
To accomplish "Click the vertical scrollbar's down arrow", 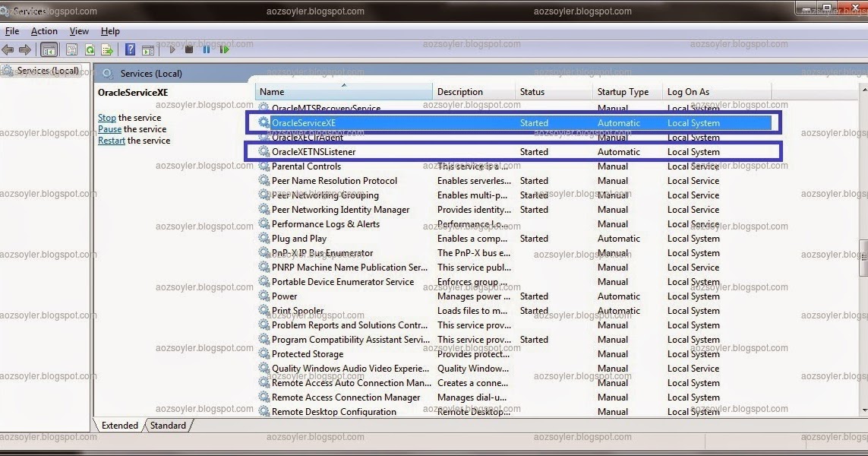I will click(x=864, y=410).
